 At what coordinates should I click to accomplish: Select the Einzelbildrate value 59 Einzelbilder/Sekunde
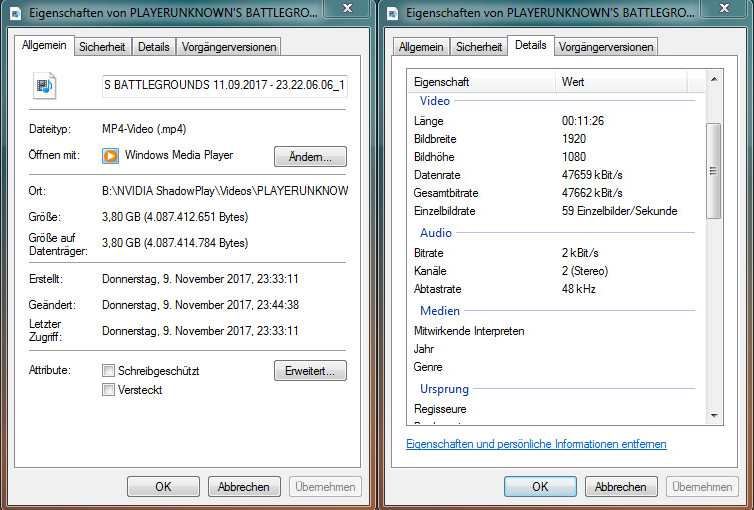(619, 211)
